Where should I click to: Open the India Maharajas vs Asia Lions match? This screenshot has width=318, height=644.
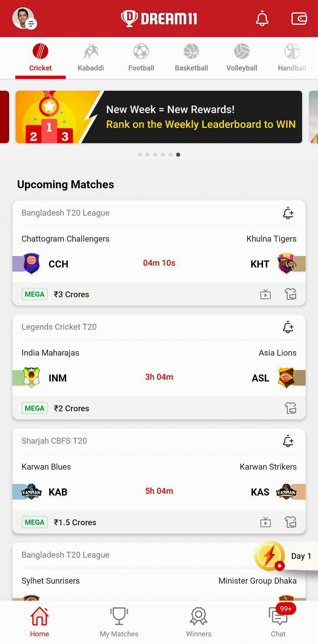point(159,367)
